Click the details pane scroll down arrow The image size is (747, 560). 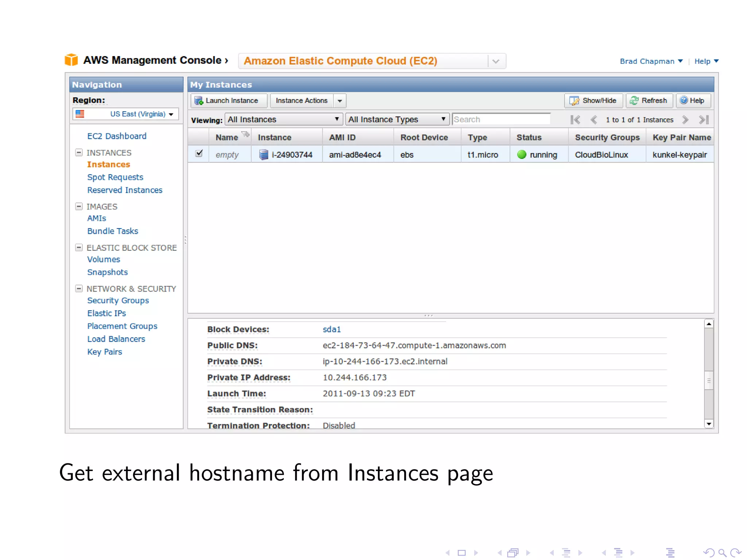click(x=708, y=424)
